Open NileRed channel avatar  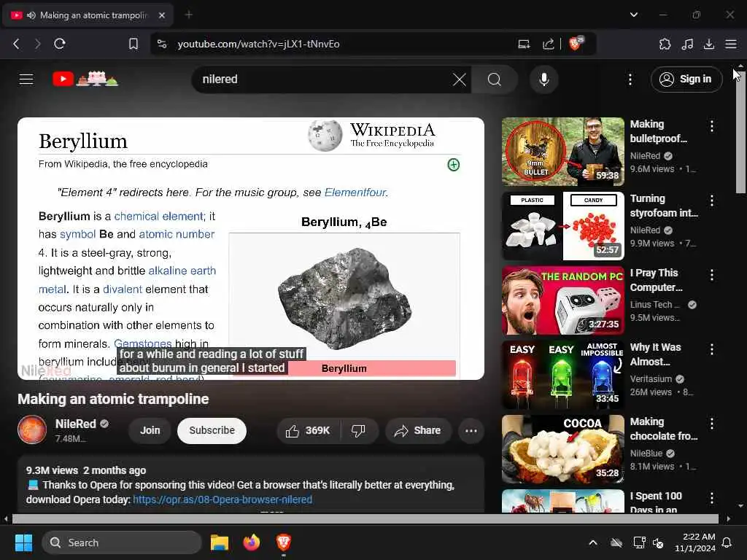[32, 429]
